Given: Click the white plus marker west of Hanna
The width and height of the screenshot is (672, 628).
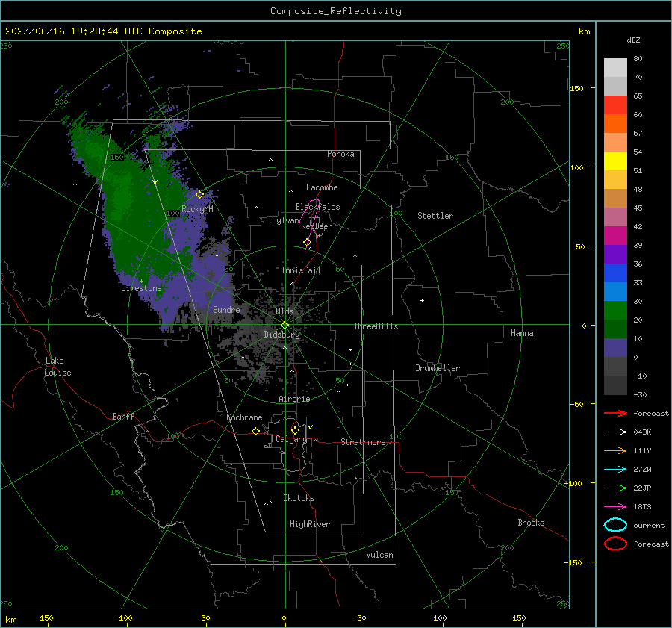Looking at the screenshot, I should click(422, 300).
